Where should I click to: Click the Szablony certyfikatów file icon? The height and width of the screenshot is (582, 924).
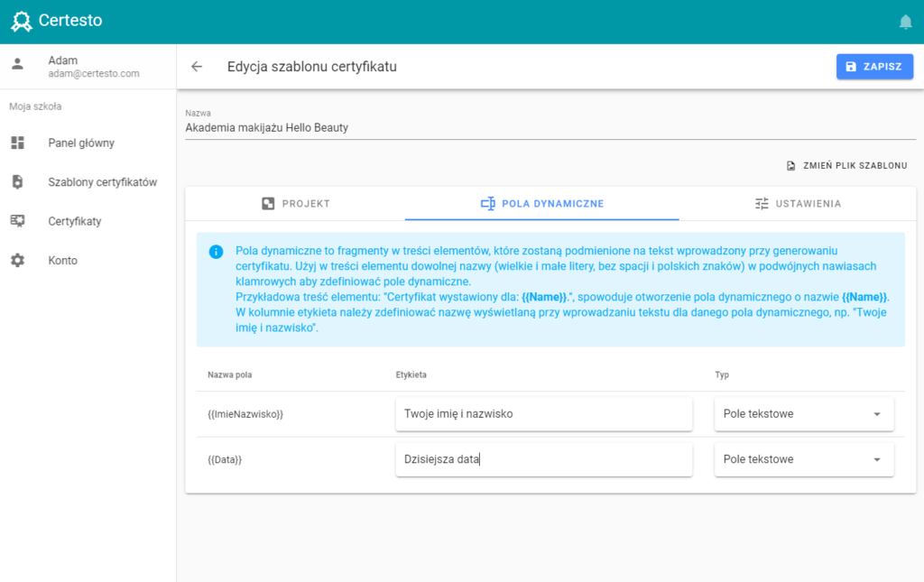click(x=18, y=182)
